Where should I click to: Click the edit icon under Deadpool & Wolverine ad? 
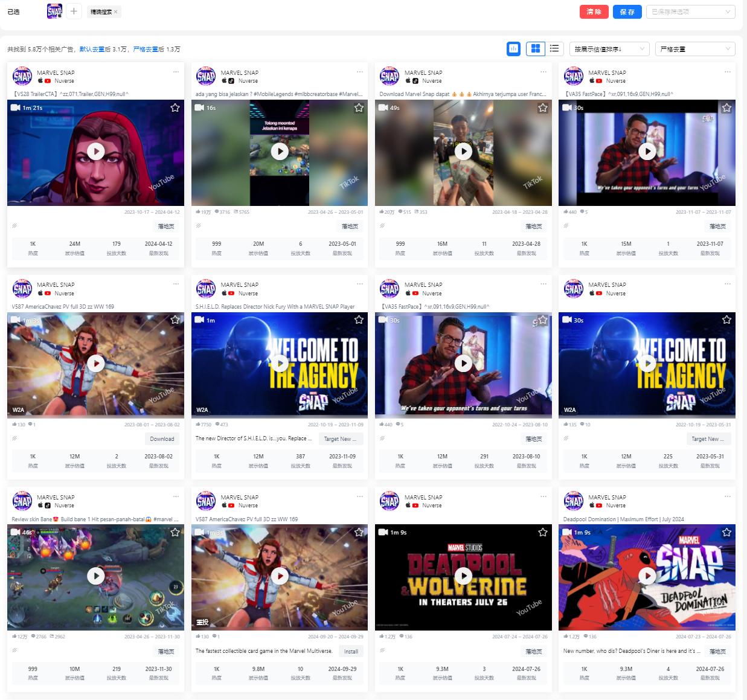tap(382, 650)
